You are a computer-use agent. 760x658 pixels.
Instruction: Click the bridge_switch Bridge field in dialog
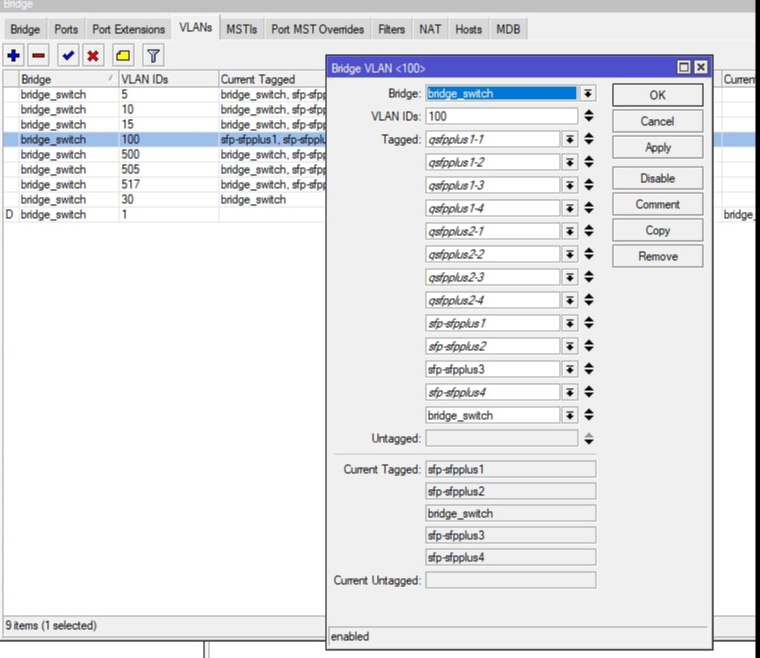click(x=502, y=94)
